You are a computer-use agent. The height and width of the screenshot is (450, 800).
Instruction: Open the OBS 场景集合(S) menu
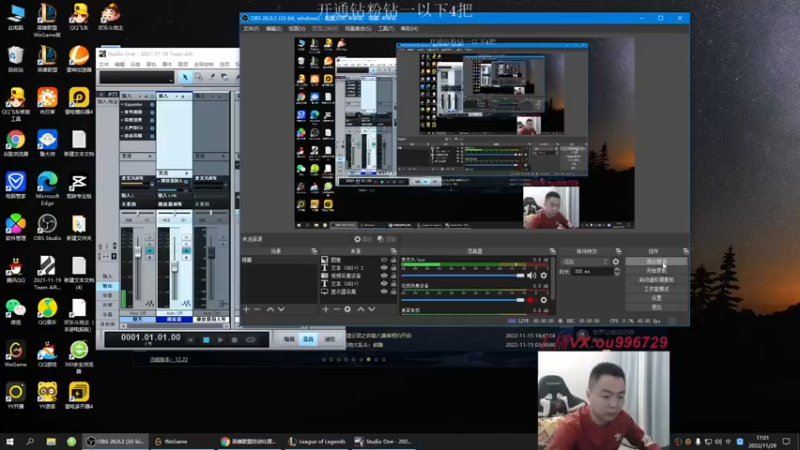(x=358, y=29)
